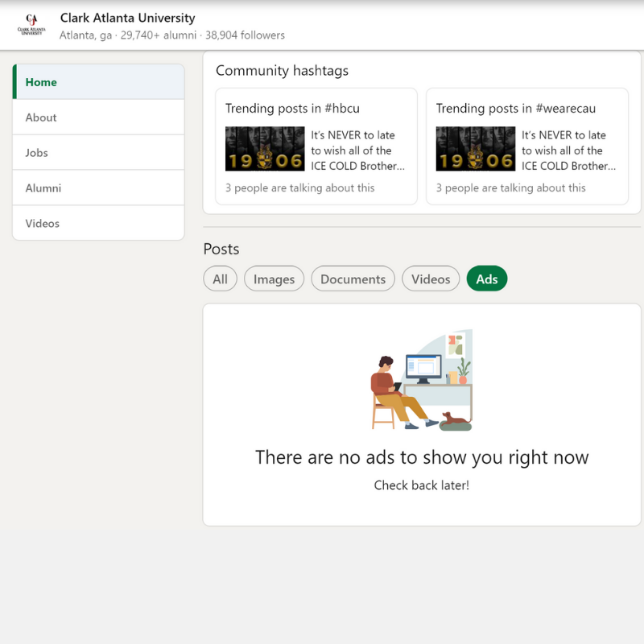Click the Community hashtags heading
644x644 pixels.
point(282,71)
